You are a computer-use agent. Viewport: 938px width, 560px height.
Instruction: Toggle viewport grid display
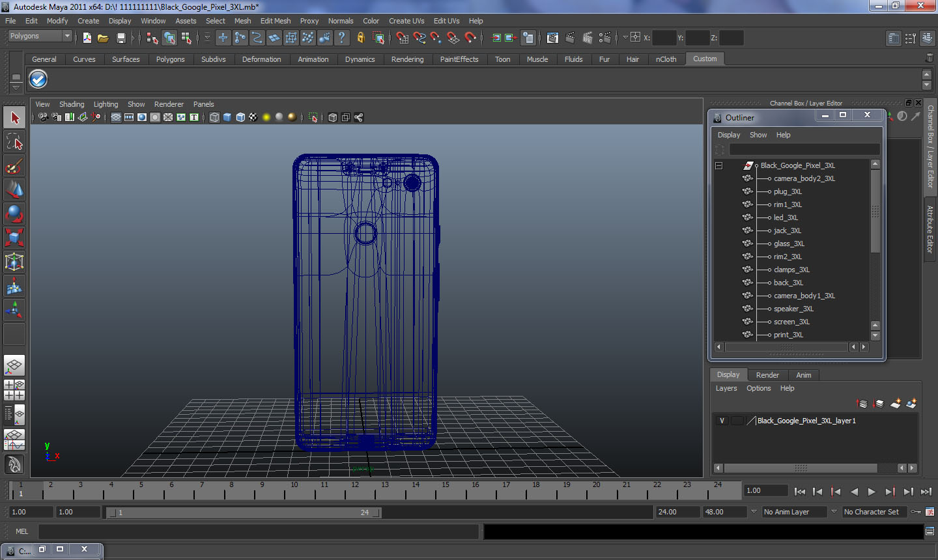pyautogui.click(x=115, y=117)
